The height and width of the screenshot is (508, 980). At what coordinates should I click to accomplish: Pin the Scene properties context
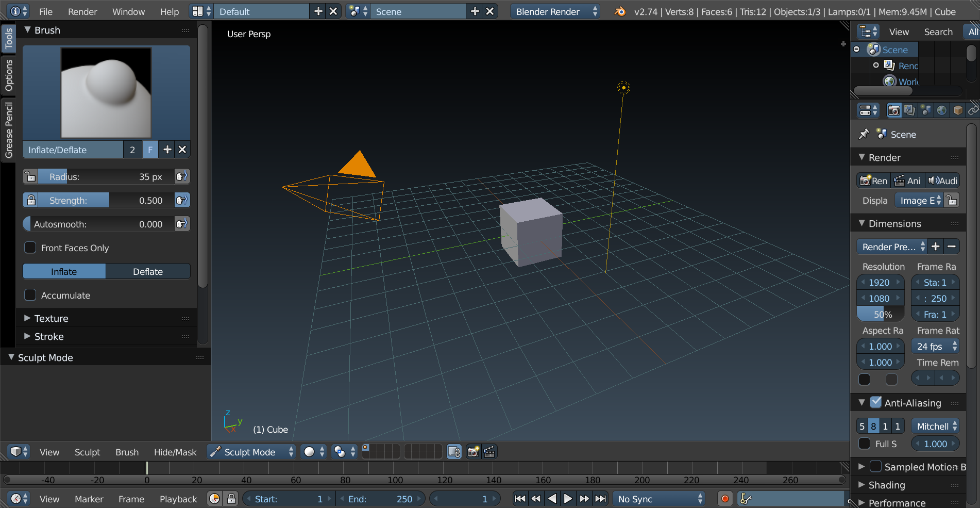point(864,134)
